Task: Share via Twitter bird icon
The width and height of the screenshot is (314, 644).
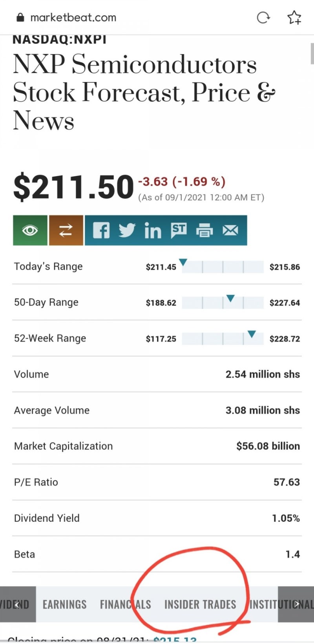Action: (x=127, y=230)
